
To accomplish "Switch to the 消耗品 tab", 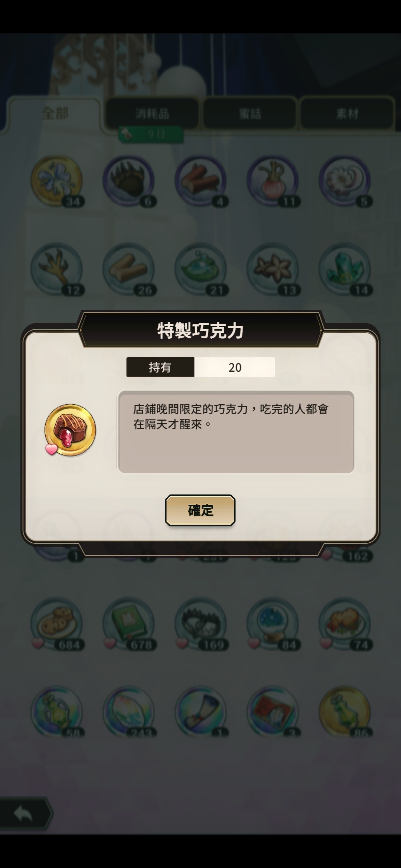I will point(152,113).
